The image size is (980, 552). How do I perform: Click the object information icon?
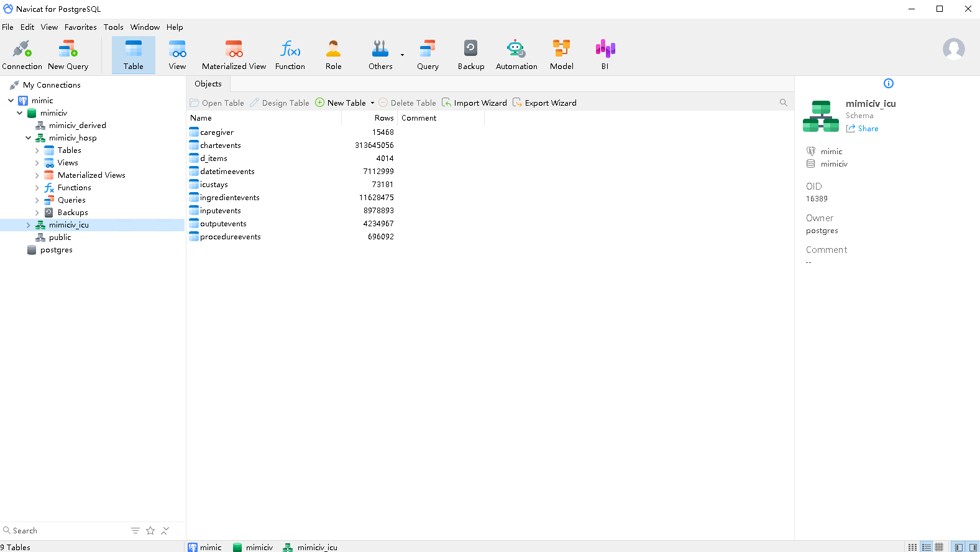tap(888, 83)
